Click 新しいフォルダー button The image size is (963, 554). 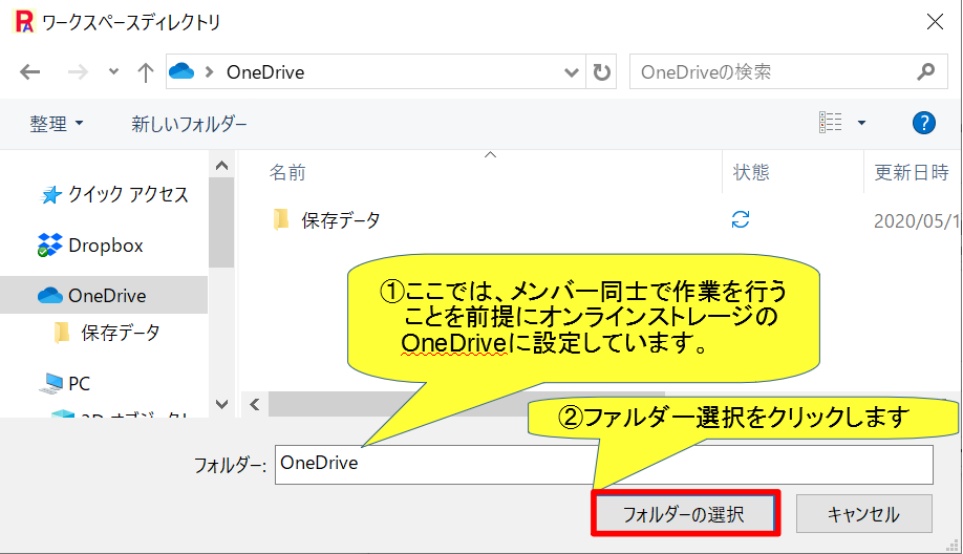point(189,124)
